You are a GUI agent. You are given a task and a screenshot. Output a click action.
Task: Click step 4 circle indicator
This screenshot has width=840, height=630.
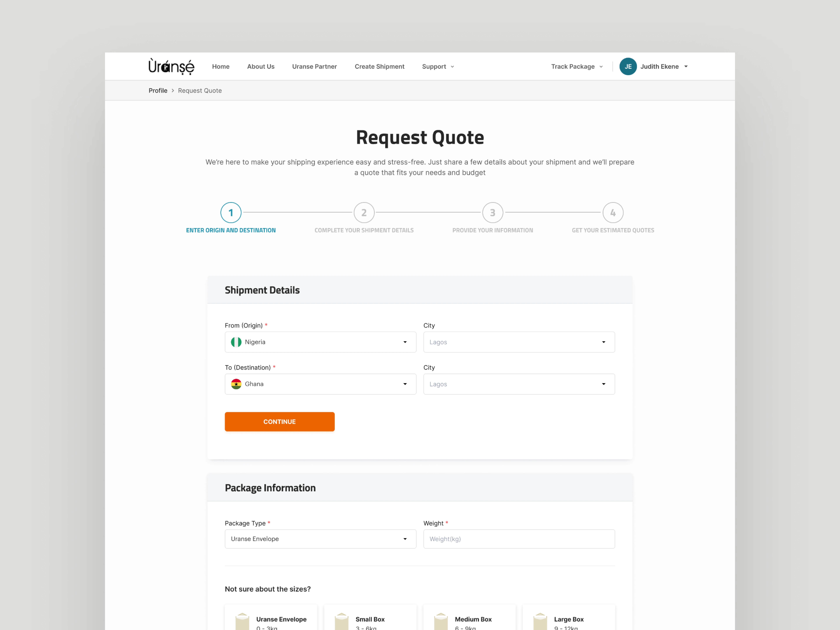click(x=613, y=213)
